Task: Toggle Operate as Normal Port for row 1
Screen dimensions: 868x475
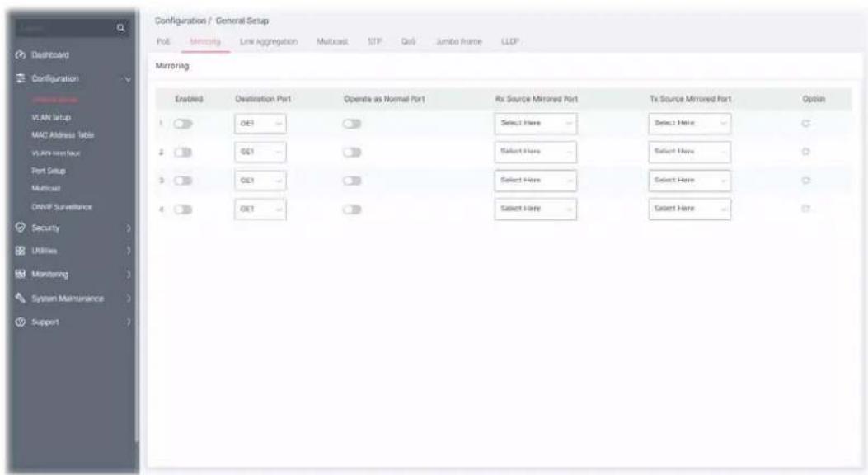Action: pyautogui.click(x=351, y=124)
